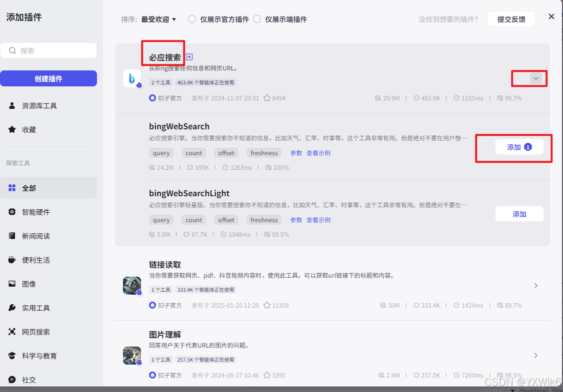Click the query tag under bingWebSearch

tap(161, 153)
